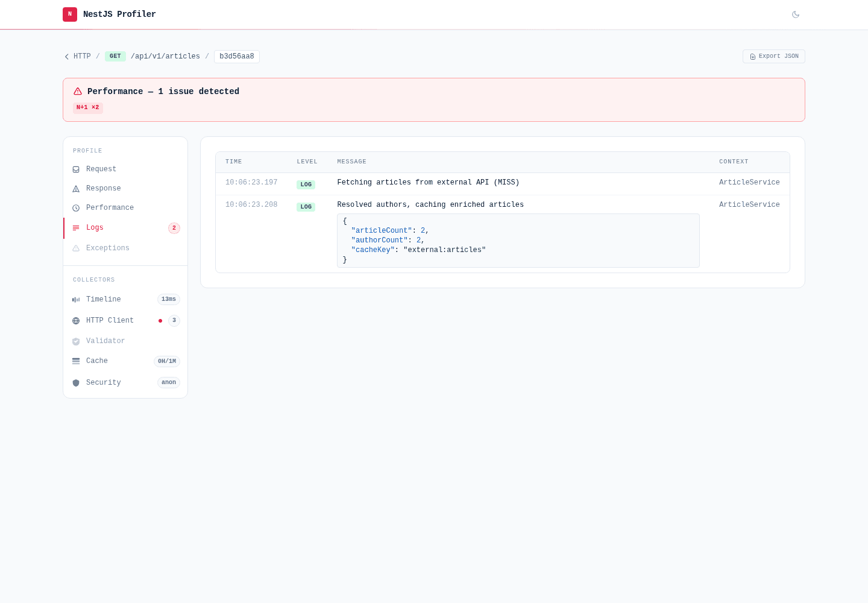Select the b3d56aa8 profile token
868x603 pixels.
coord(237,57)
